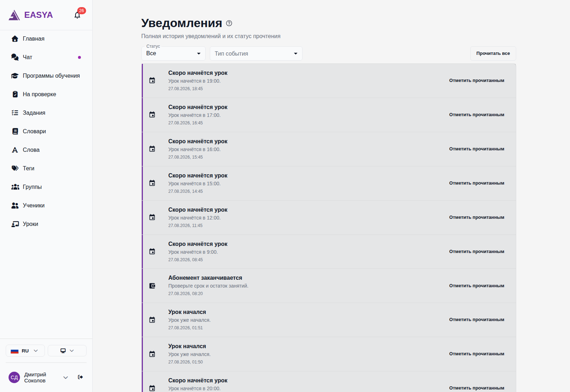Click Прочитать все button

point(493,53)
